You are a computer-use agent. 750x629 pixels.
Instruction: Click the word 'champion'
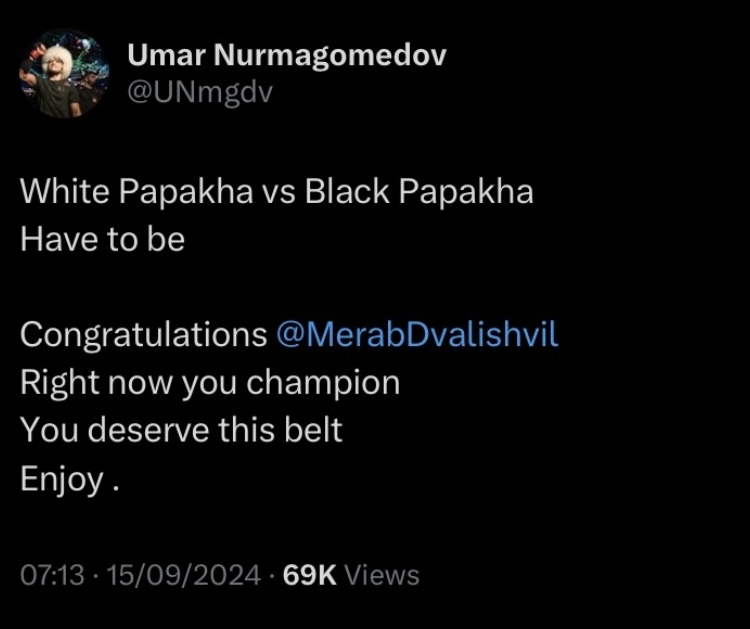323,383
